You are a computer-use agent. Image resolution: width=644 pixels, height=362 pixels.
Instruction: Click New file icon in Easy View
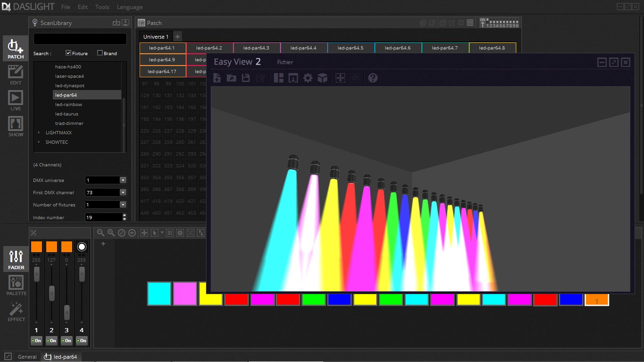[x=216, y=78]
